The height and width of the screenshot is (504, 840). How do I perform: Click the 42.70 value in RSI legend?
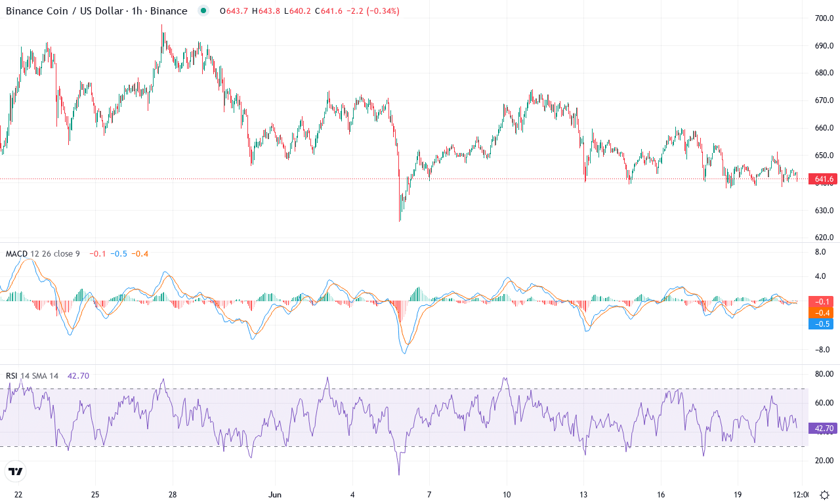(x=77, y=375)
